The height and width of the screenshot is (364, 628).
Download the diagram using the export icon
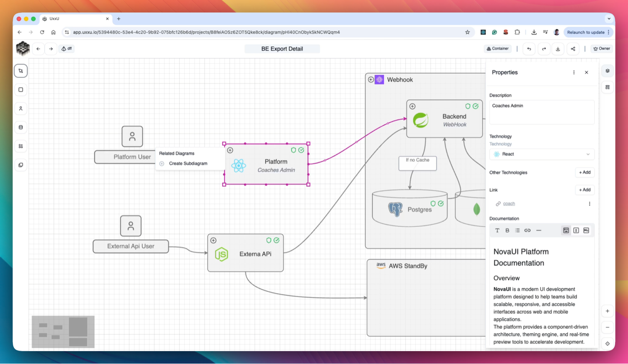(558, 49)
